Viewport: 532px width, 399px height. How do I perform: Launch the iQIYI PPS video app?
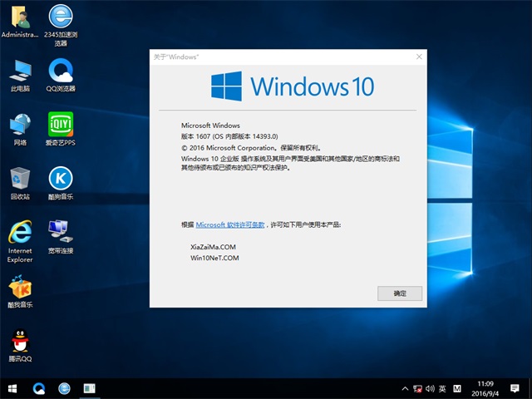point(60,126)
